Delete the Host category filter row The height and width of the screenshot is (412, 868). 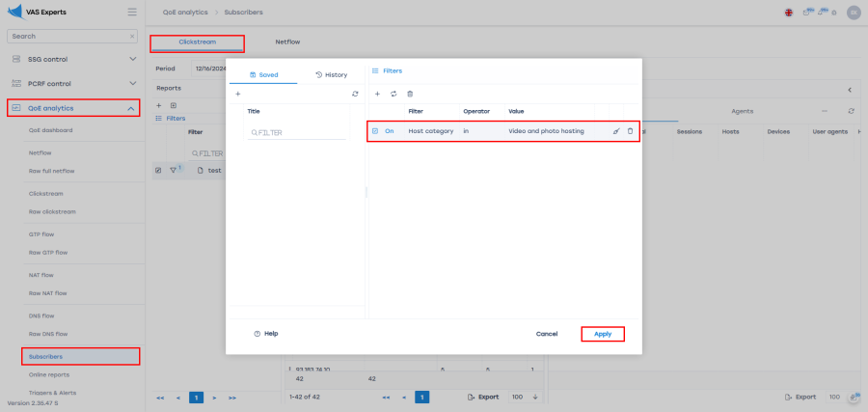click(x=631, y=131)
